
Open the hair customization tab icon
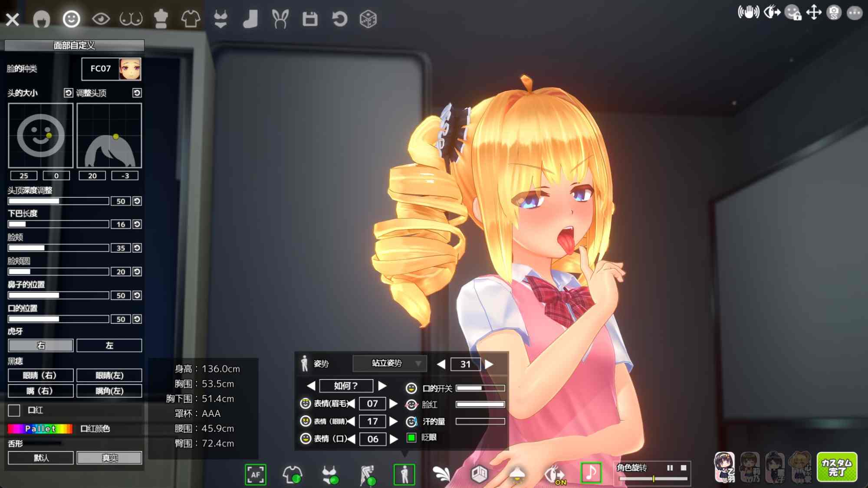point(42,19)
